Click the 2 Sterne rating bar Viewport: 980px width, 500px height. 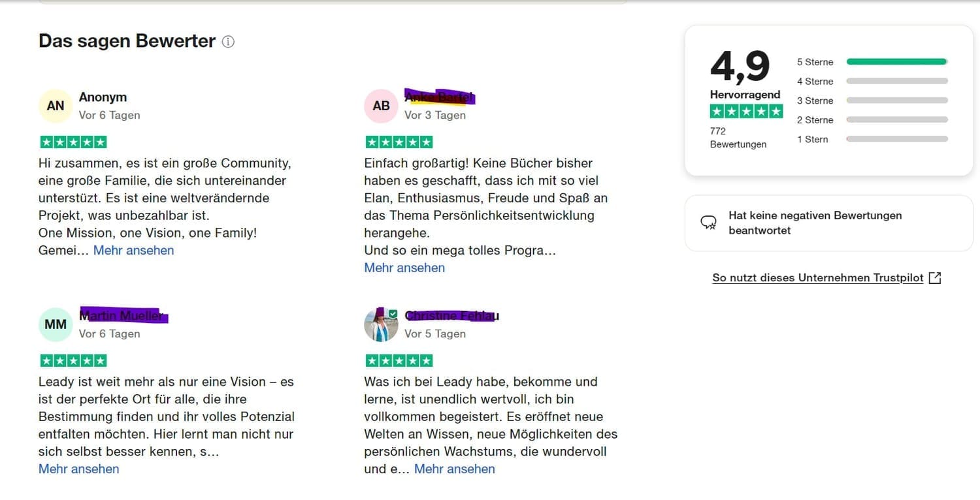[896, 120]
